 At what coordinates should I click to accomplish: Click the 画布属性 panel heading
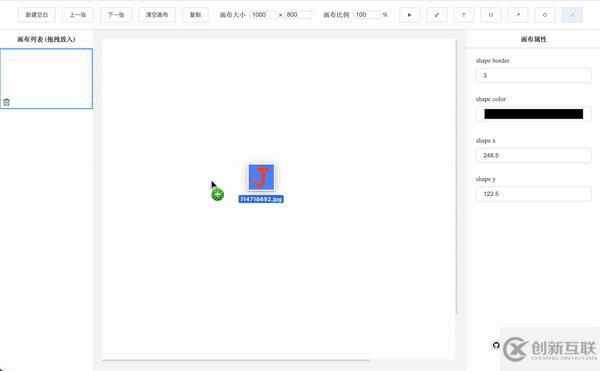(533, 39)
